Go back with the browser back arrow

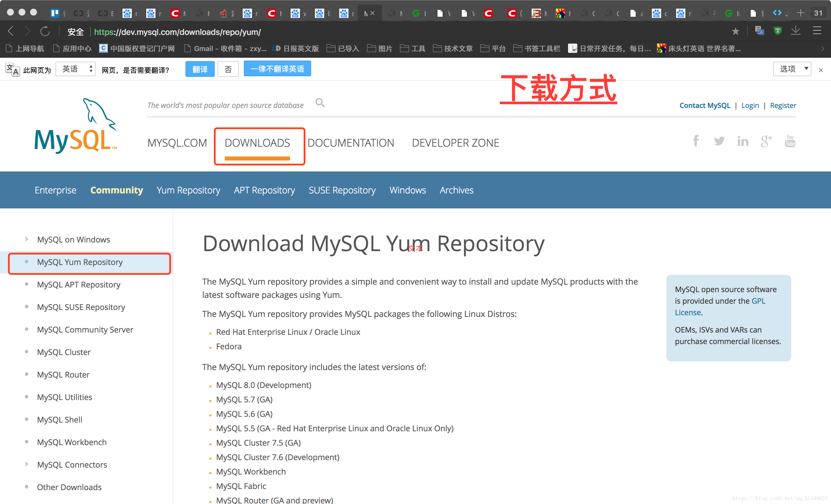(11, 31)
